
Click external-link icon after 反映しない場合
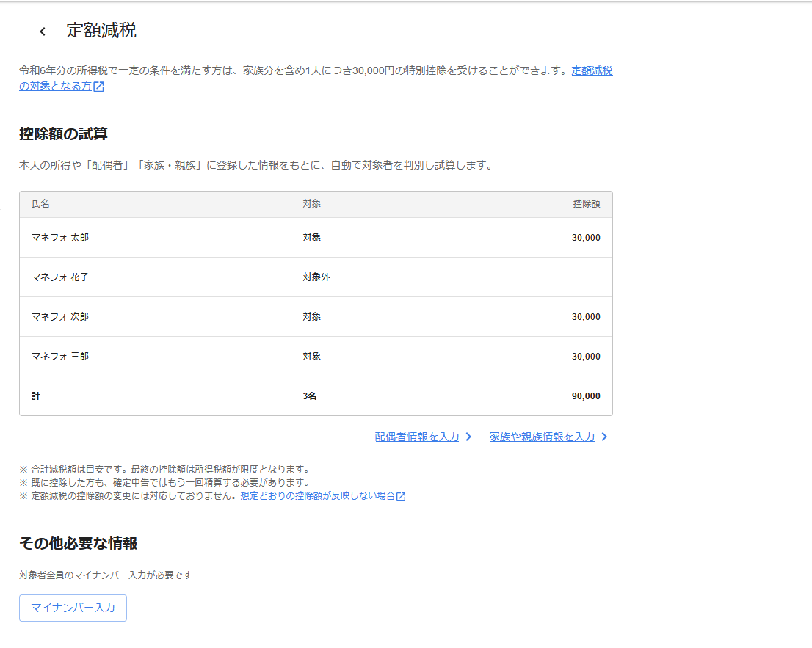[x=401, y=497]
